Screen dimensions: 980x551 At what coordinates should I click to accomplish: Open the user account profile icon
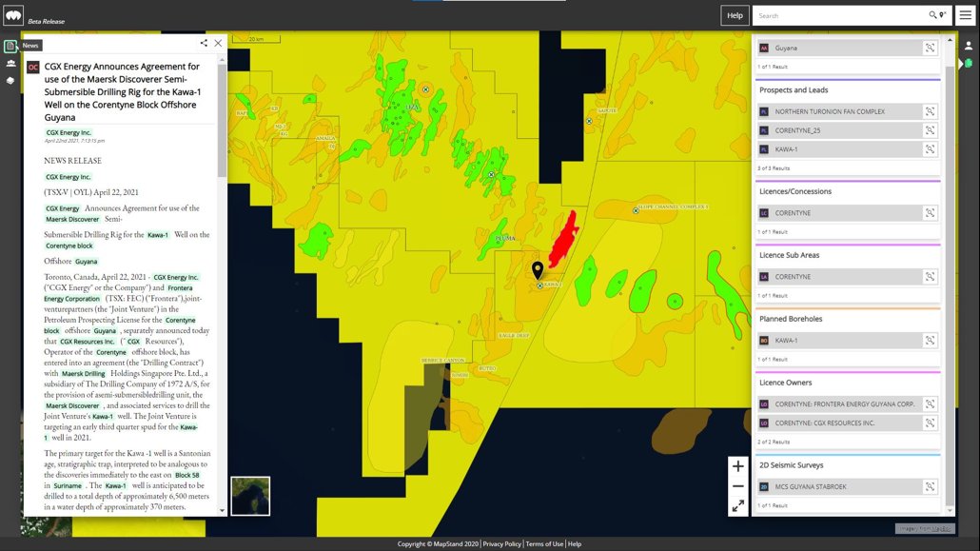click(969, 46)
